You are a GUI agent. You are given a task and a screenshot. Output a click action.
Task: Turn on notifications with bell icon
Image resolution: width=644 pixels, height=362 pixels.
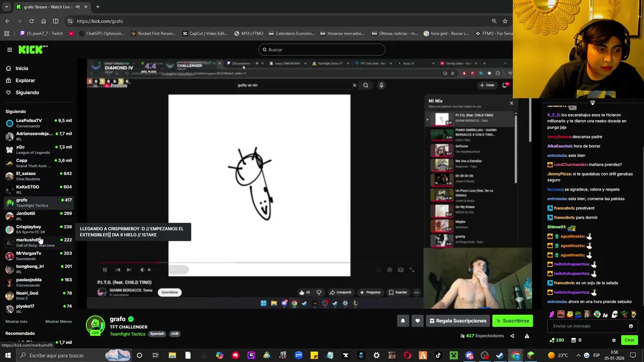[x=403, y=321]
